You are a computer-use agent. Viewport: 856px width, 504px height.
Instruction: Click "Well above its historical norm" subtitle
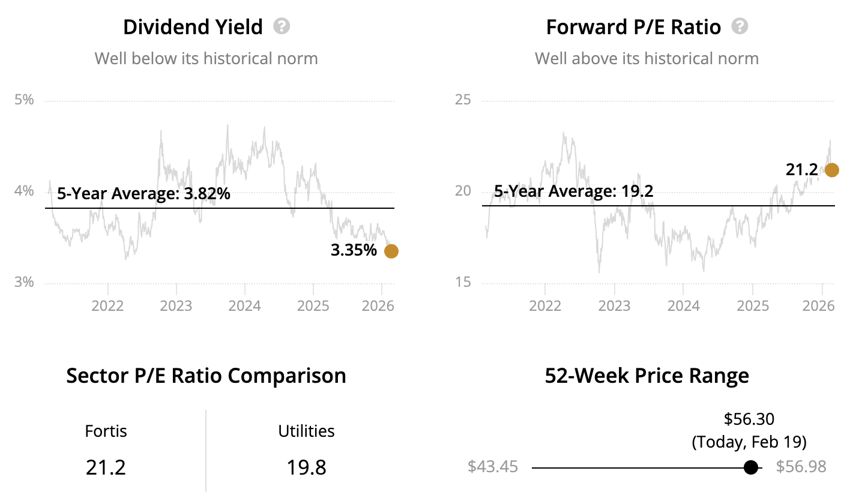(x=647, y=58)
